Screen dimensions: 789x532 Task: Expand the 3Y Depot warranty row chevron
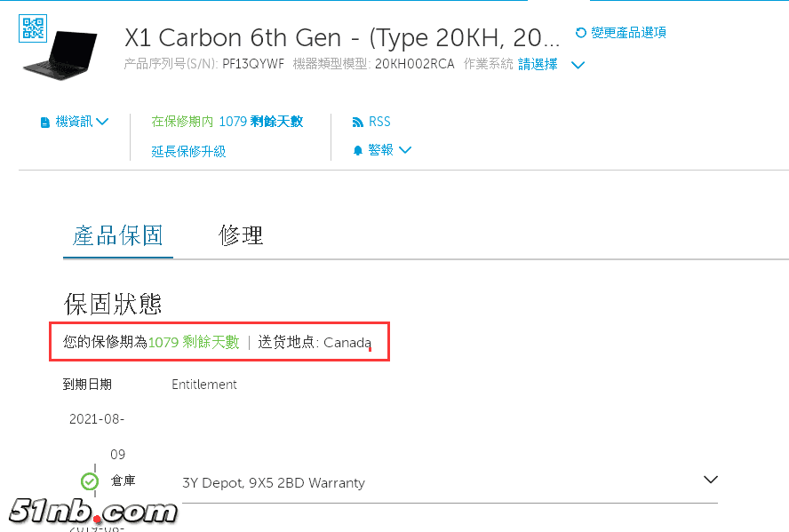(710, 480)
